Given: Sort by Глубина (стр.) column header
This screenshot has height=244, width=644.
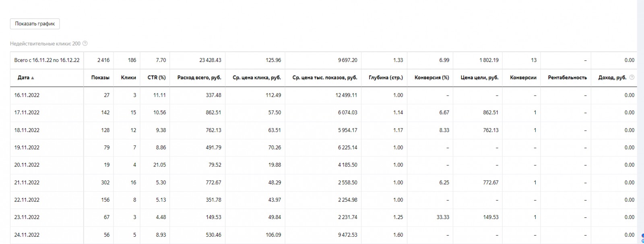Looking at the screenshot, I should (x=386, y=78).
